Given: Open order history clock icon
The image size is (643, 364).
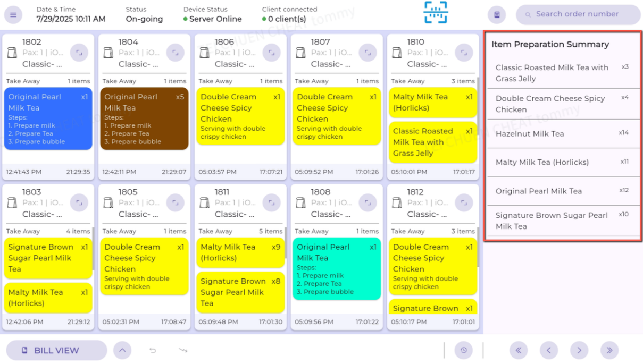Looking at the screenshot, I should point(464,350).
